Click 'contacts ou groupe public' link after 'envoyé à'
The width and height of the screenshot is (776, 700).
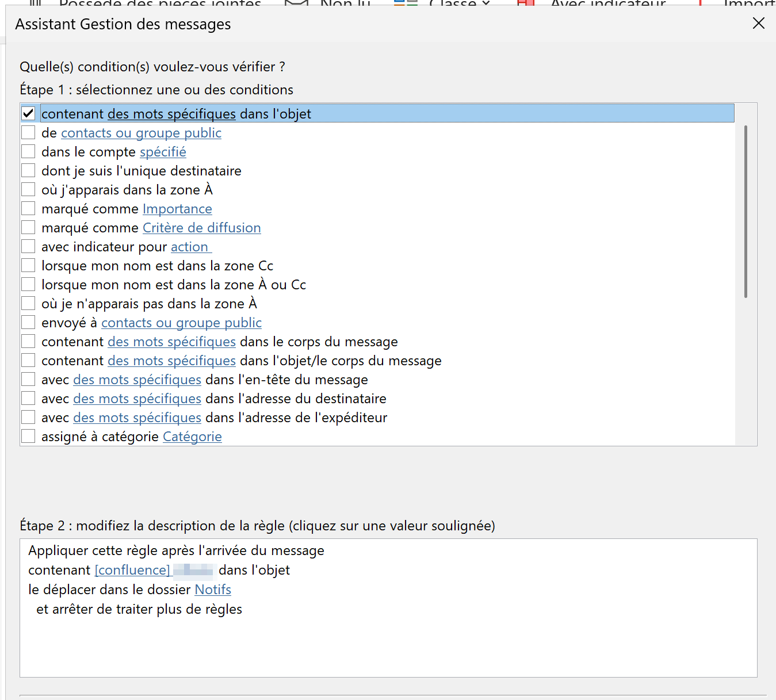[181, 323]
